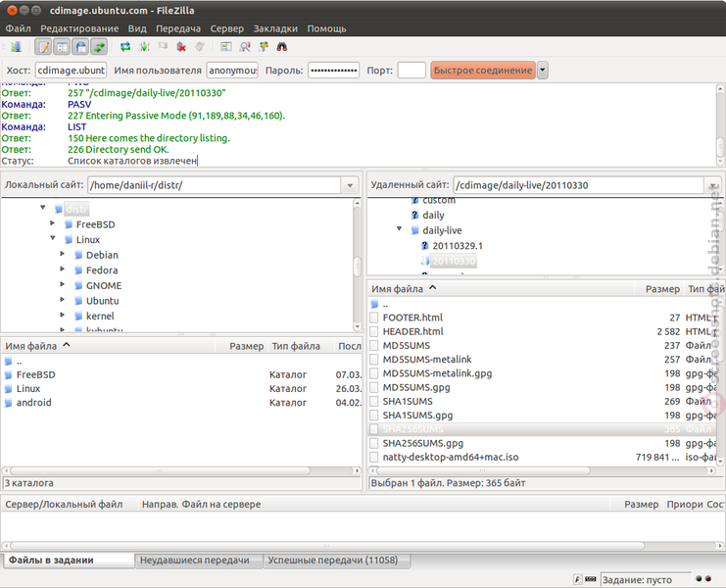Expand the GNOME folder in tree
This screenshot has width=726, height=588.
coord(62,284)
